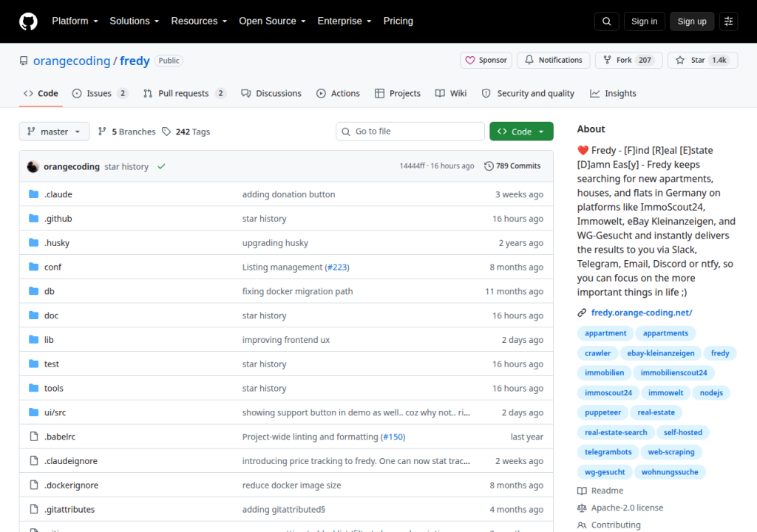
Task: Switch to the Pull requests tab
Action: coord(184,93)
